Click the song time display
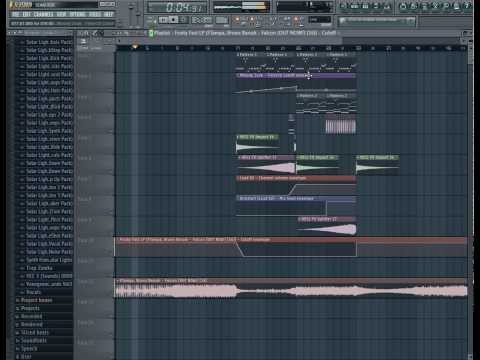Image resolution: width=480 pixels, height=360 pixels. [177, 7]
